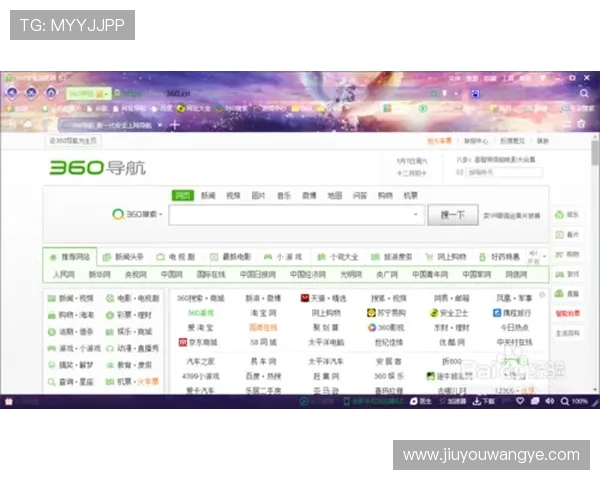
Task: Select the 网页 search type tab
Action: (x=183, y=195)
